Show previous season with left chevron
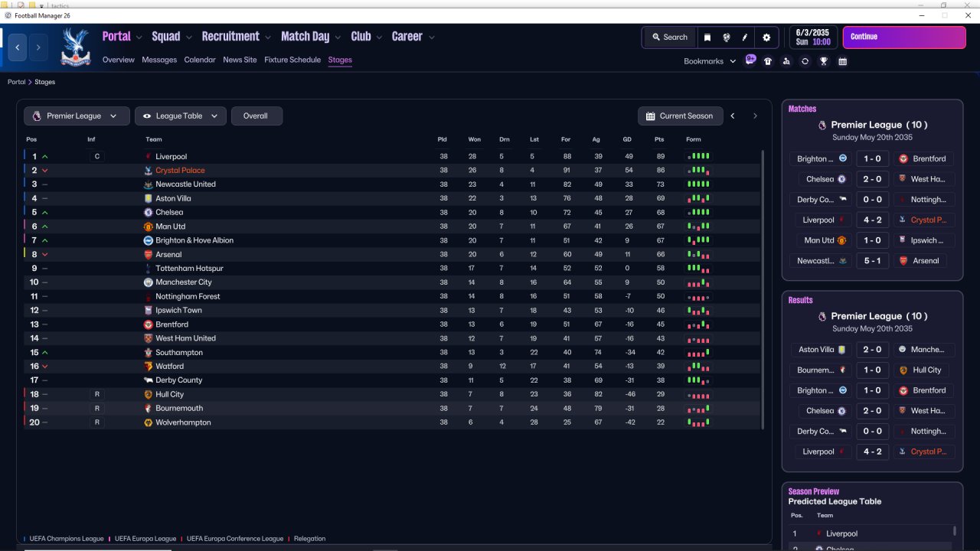 (x=733, y=116)
